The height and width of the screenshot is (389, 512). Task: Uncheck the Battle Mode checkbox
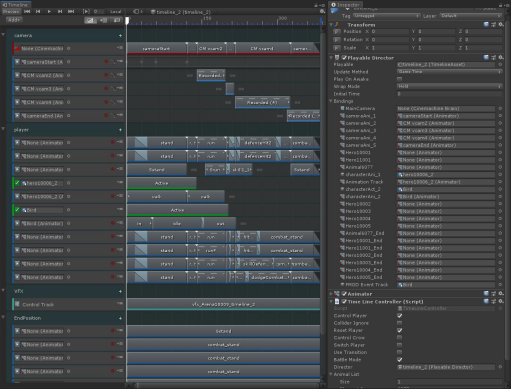coord(399,360)
